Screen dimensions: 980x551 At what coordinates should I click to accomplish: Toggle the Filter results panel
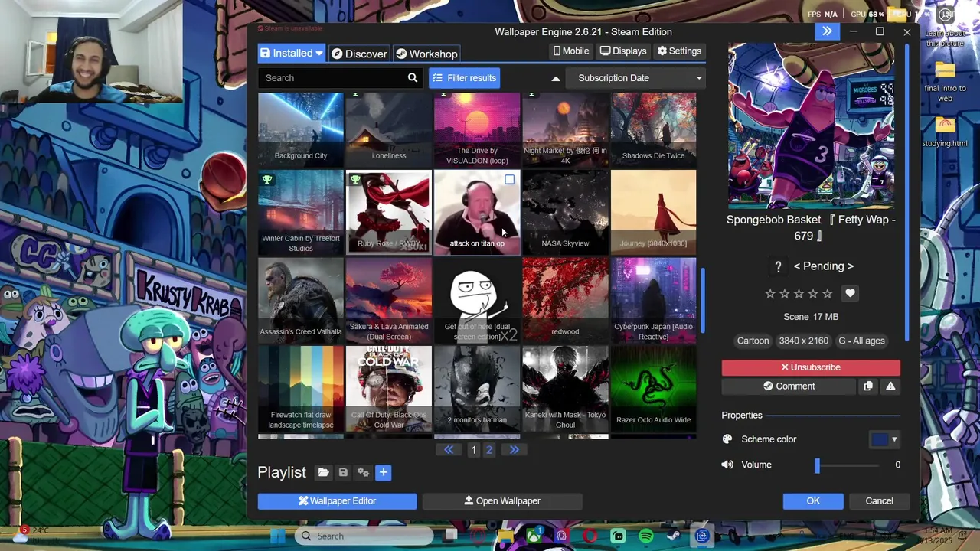(464, 78)
